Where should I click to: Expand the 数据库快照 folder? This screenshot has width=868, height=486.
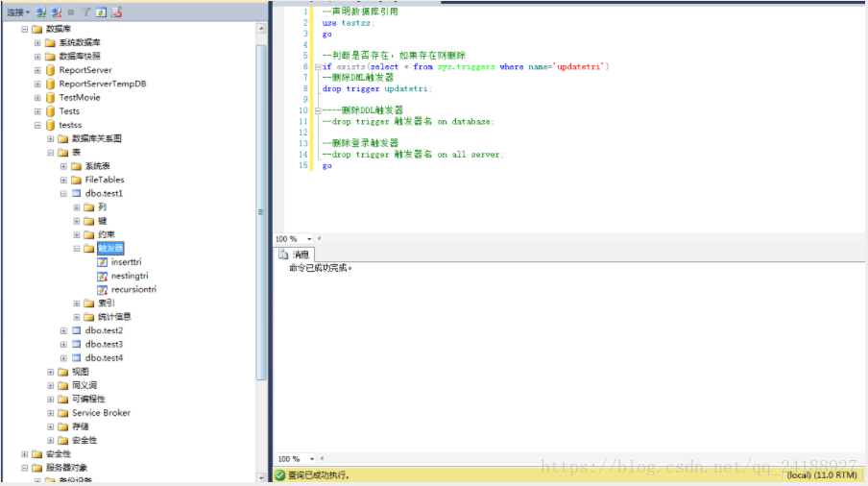click(37, 57)
